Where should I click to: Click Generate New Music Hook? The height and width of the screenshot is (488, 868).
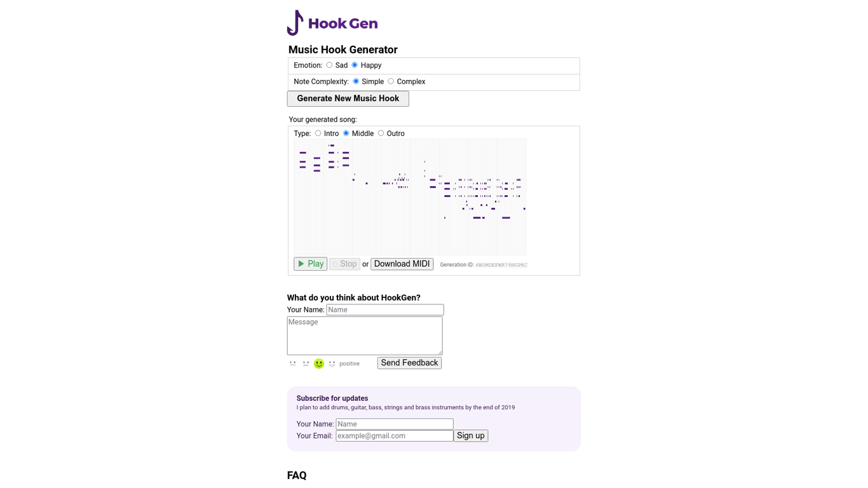pos(348,98)
